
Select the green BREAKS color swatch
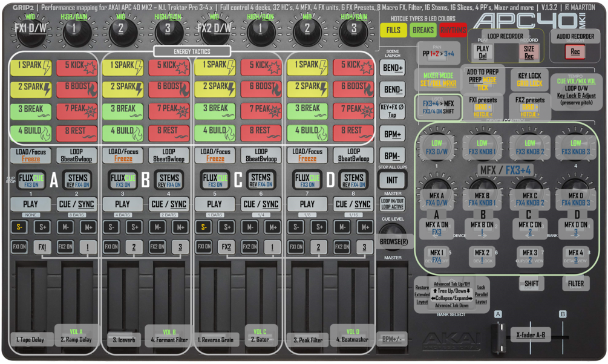tap(423, 30)
